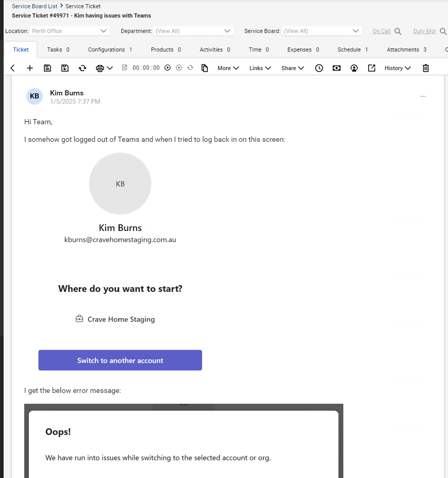Delete the ticket with trash icon
Viewport: 448px width, 478px height.
[426, 68]
